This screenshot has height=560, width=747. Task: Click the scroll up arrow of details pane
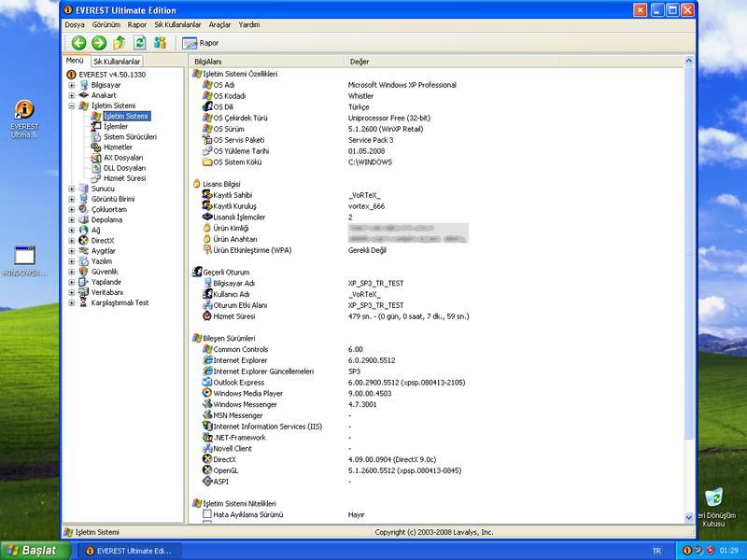(689, 61)
